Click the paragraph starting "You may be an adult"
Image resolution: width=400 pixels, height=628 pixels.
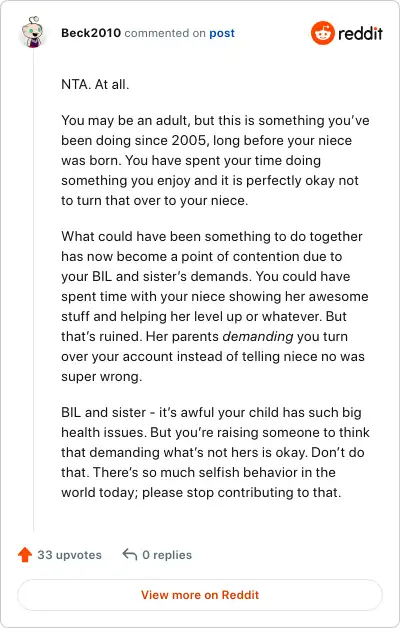215,160
